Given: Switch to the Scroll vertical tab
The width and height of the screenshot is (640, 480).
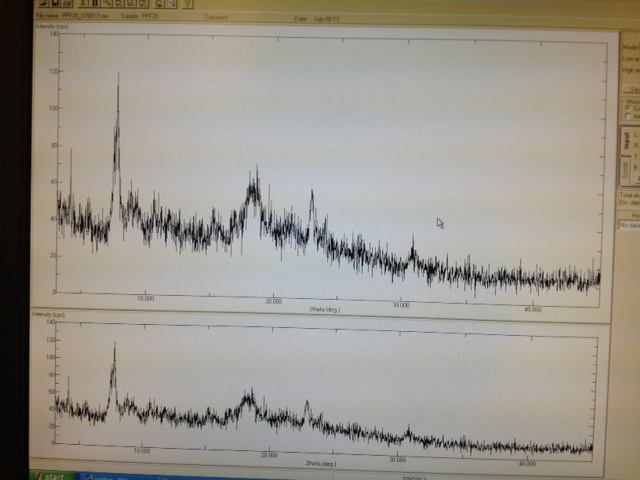Looking at the screenshot, I should [x=627, y=171].
